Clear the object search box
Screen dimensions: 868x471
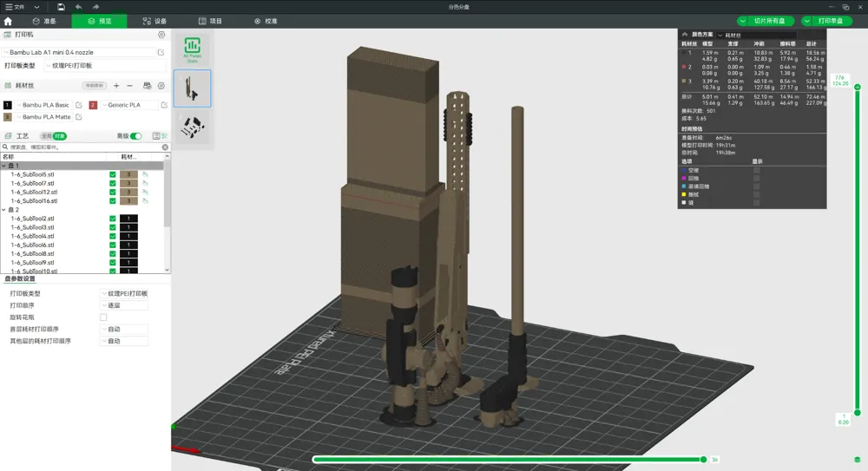point(165,147)
